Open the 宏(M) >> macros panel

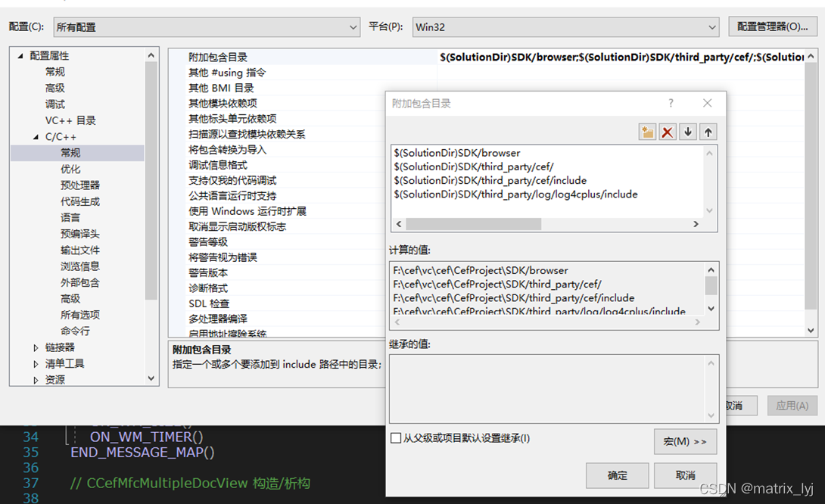pyautogui.click(x=685, y=441)
